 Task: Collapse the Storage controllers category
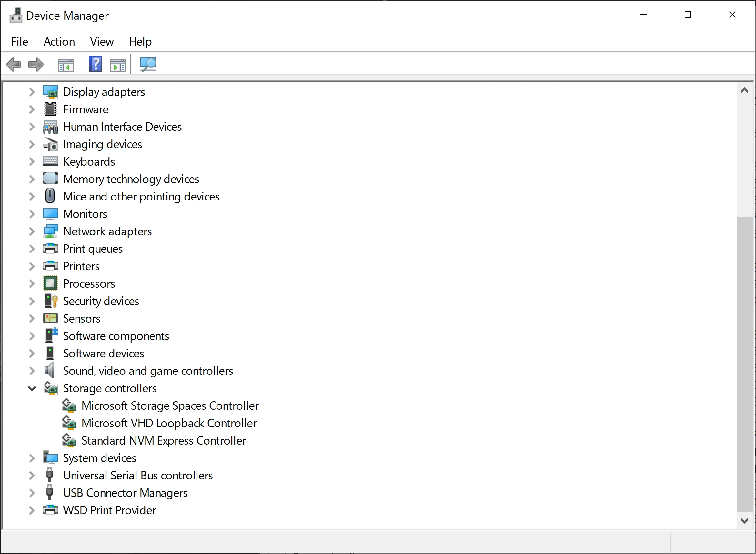[32, 388]
